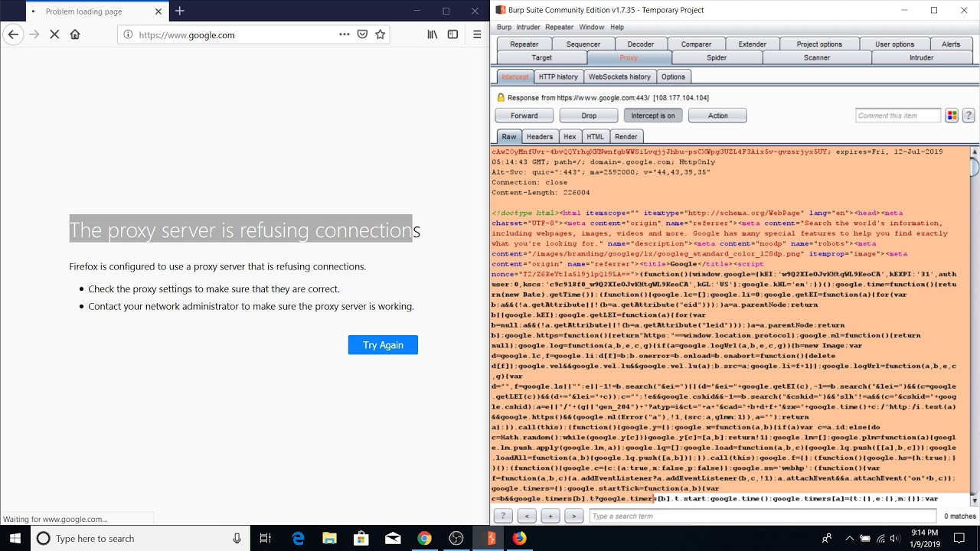Open Burp menu in menu bar
The image size is (980, 551).
pos(504,27)
